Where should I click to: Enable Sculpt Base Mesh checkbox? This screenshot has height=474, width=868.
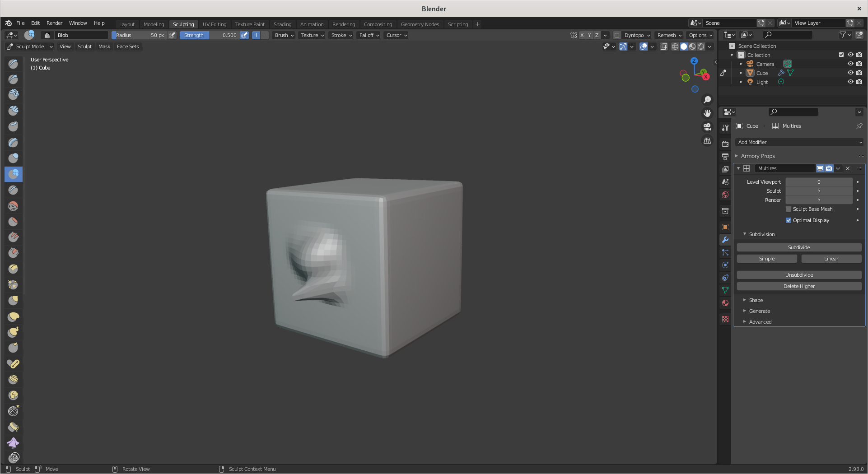point(789,209)
